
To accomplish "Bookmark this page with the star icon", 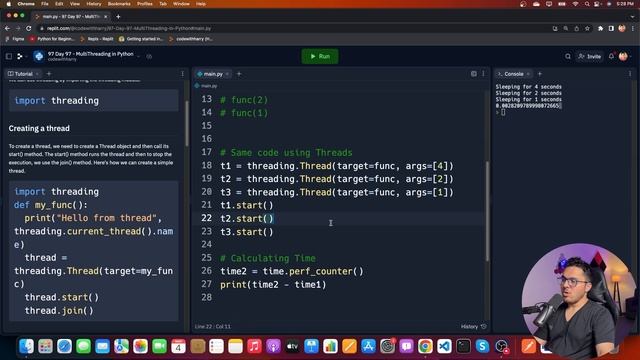I will [587, 28].
